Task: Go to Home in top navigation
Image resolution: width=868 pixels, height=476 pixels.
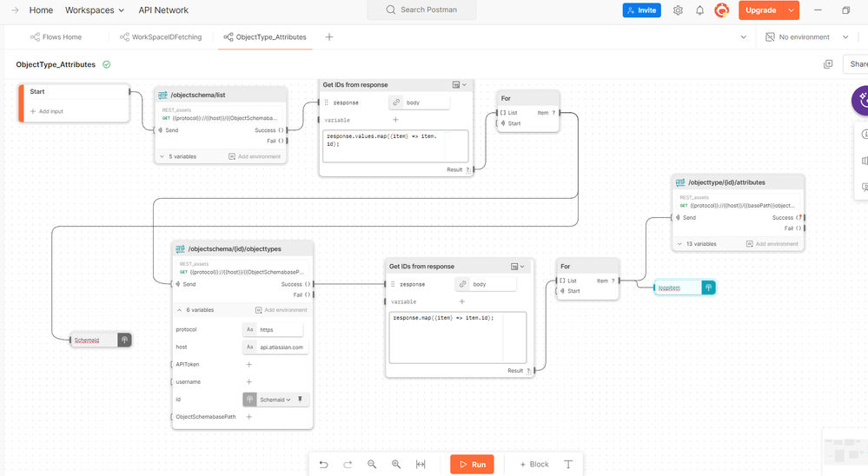Action: (41, 10)
